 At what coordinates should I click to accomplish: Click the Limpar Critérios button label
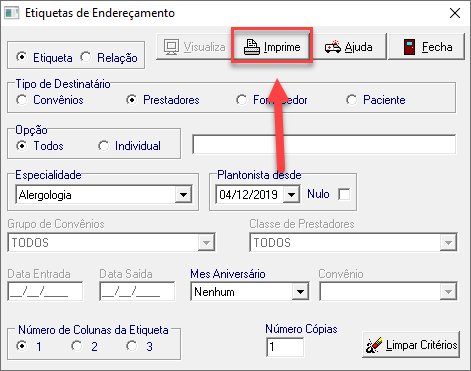422,345
